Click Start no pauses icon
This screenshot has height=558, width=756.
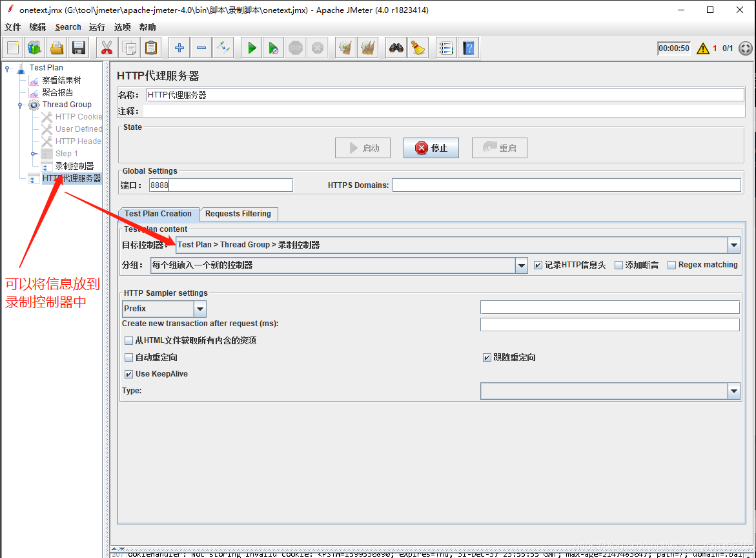[x=273, y=48]
